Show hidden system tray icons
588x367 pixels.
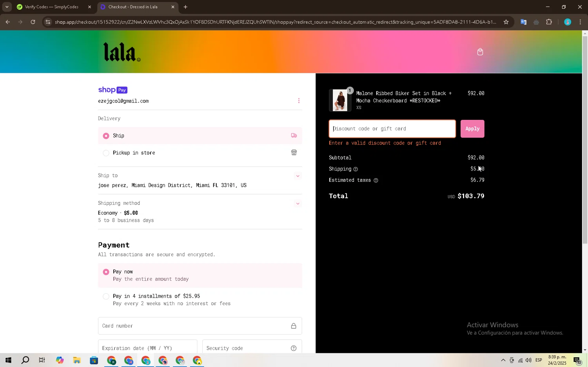[503, 360]
